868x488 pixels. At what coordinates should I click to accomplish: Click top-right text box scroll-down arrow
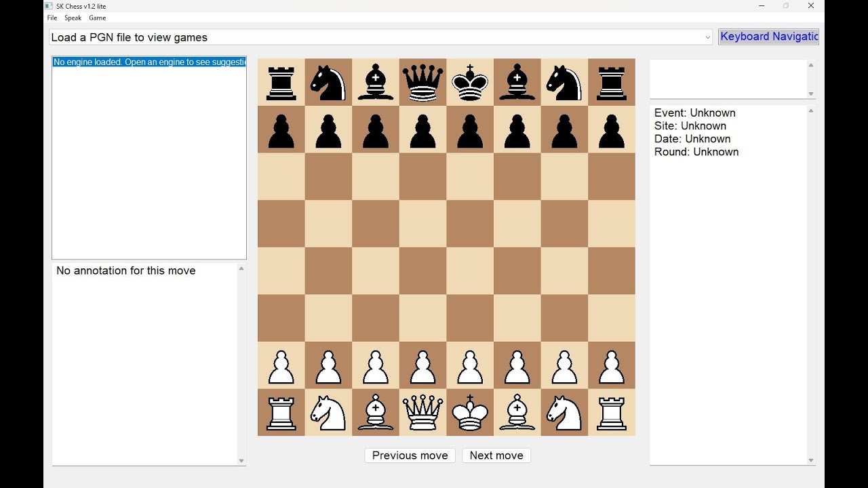point(811,94)
